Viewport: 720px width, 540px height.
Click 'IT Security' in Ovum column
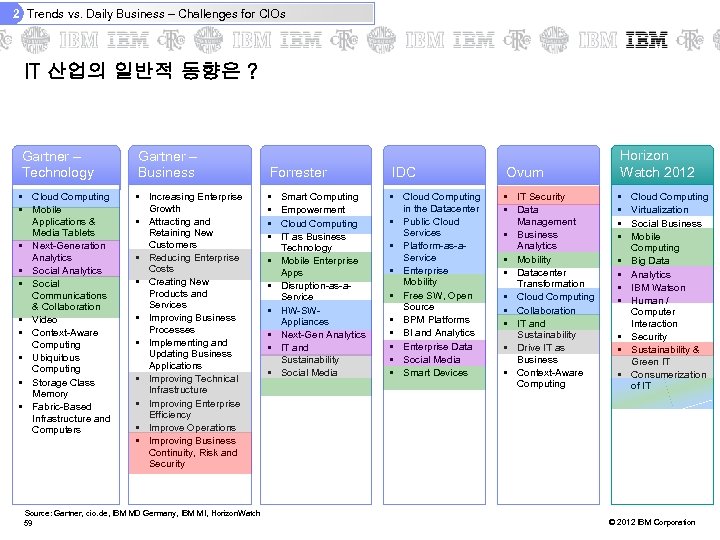point(541,197)
